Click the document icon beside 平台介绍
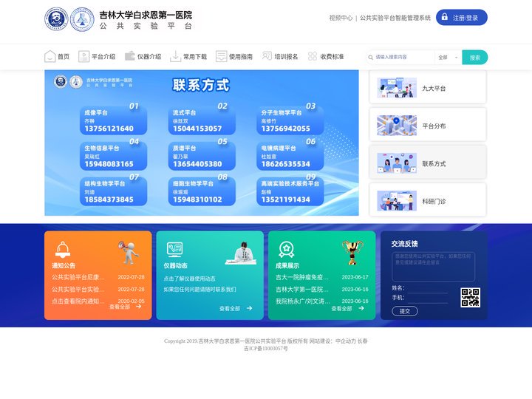This screenshot has height=399, width=532. coord(83,56)
